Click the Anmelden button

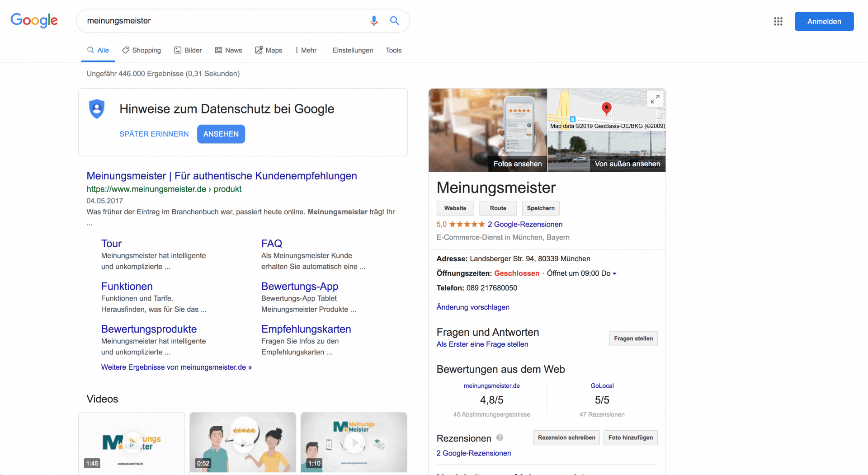point(824,21)
